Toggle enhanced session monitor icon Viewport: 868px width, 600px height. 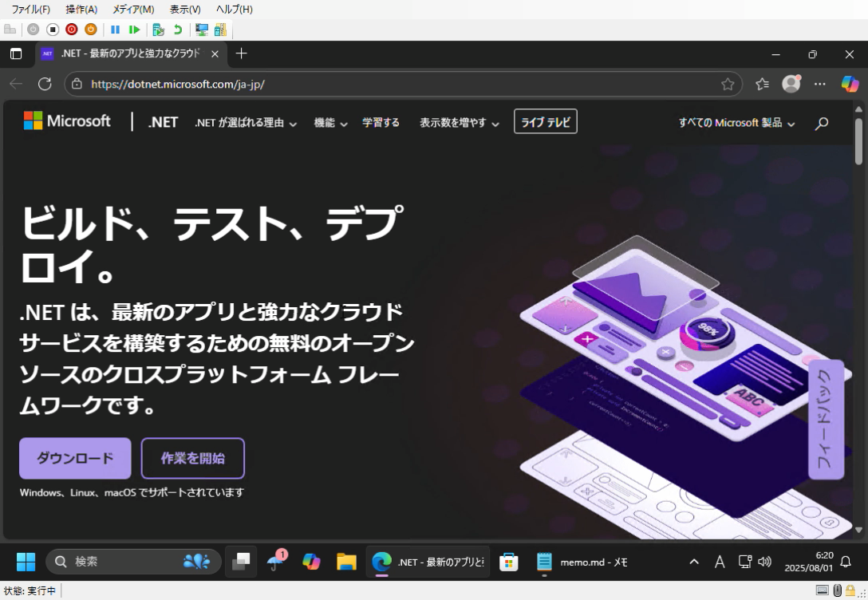(202, 30)
